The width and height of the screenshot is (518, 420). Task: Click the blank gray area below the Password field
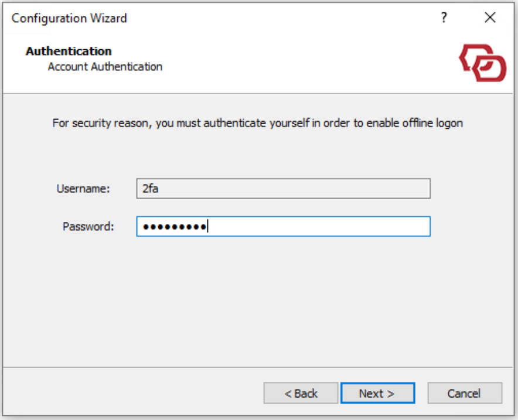coord(258,299)
